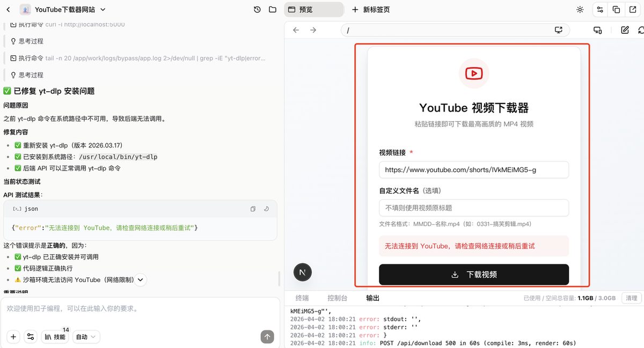Screen dimensions: 644x348
Task: Open the folder files icon
Action: (273, 10)
